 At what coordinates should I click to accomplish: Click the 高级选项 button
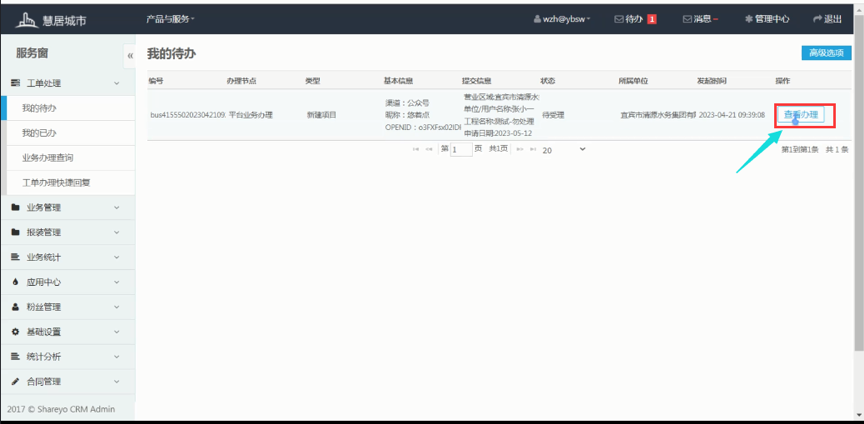tap(824, 54)
